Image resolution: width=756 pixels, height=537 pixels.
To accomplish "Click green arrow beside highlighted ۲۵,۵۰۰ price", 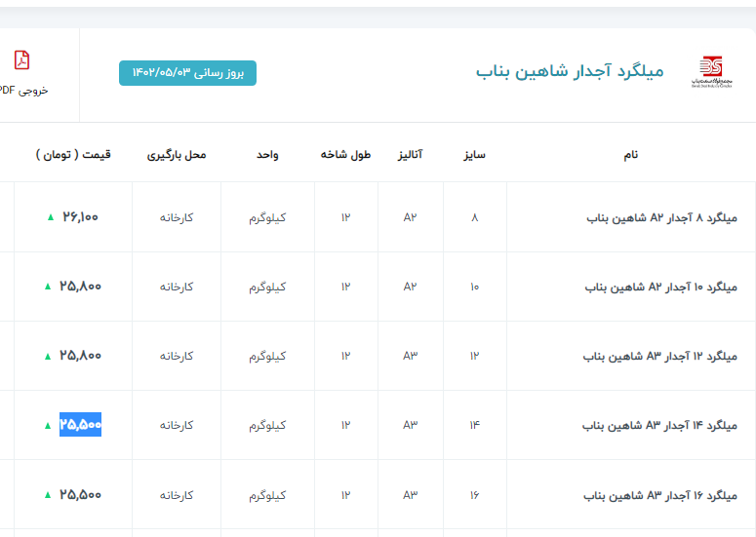I will point(47,426).
